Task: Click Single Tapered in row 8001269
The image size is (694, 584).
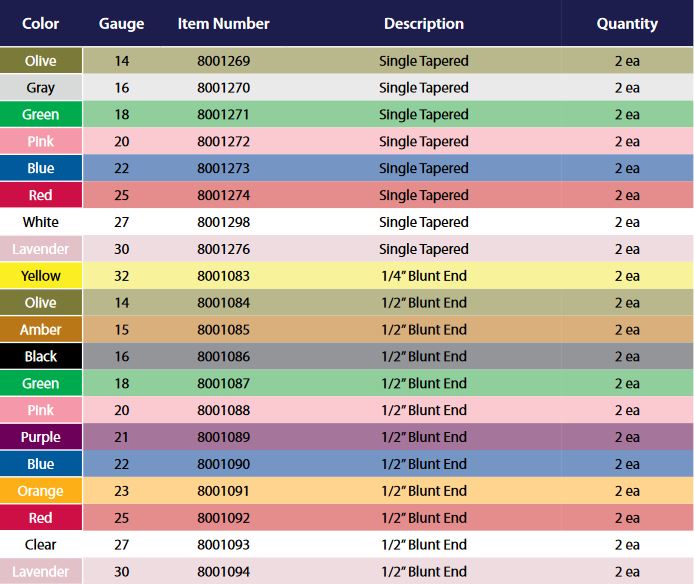Action: click(424, 61)
